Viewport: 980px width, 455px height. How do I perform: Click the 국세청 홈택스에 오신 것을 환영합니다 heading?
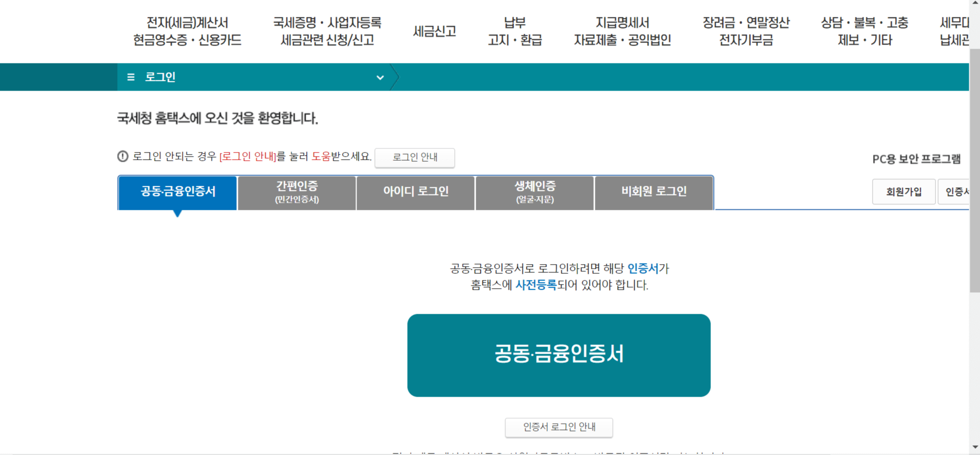pos(217,118)
